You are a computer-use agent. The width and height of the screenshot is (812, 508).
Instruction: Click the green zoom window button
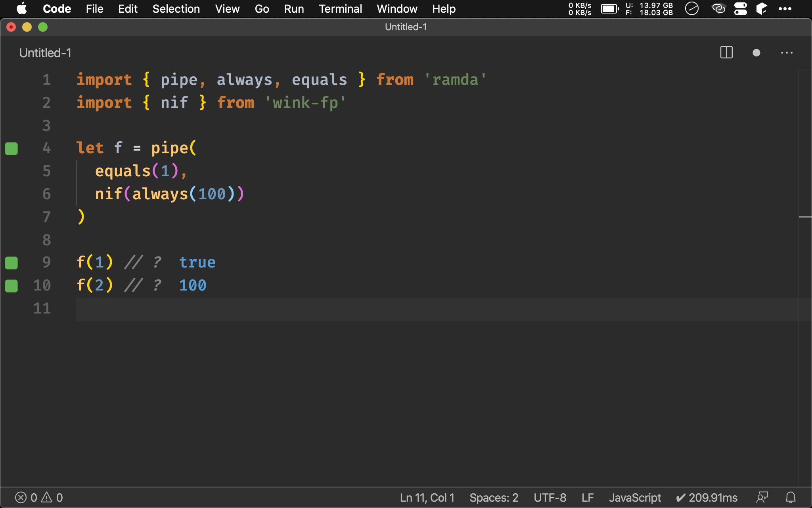coord(43,27)
